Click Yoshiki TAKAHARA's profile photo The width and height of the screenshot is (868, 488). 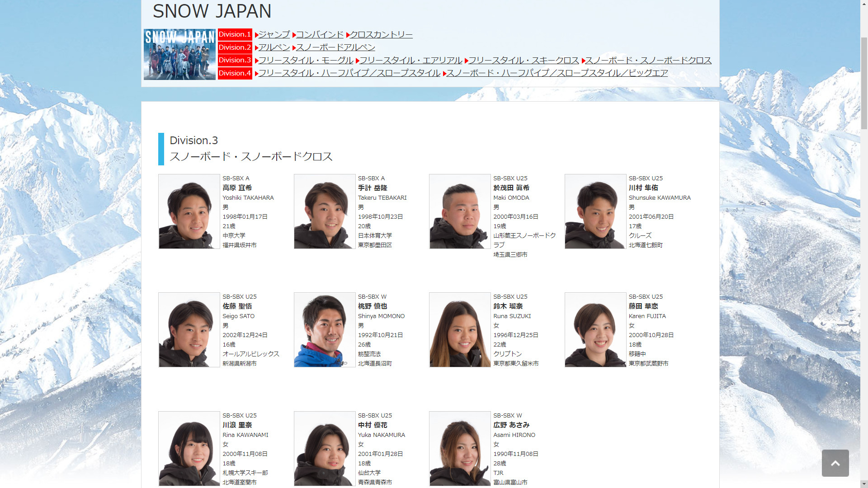[x=189, y=211]
